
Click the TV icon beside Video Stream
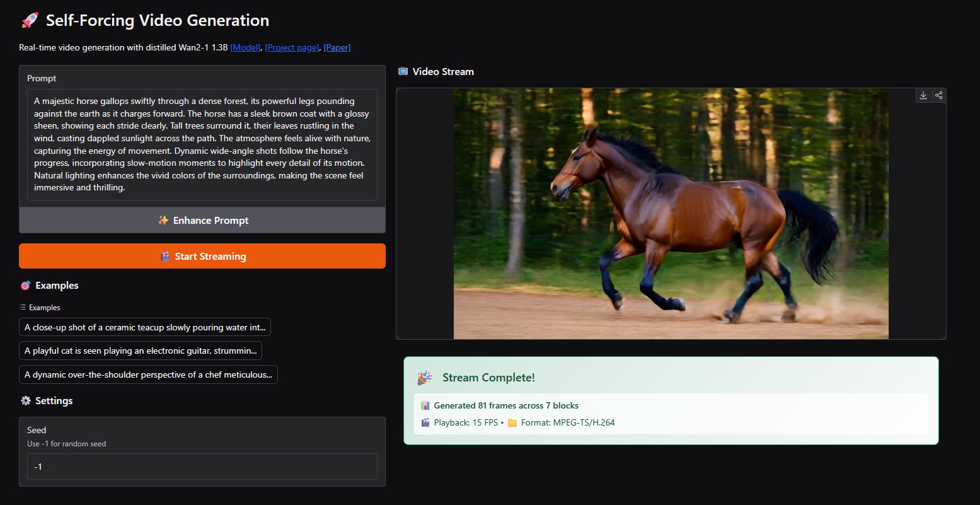click(x=403, y=71)
